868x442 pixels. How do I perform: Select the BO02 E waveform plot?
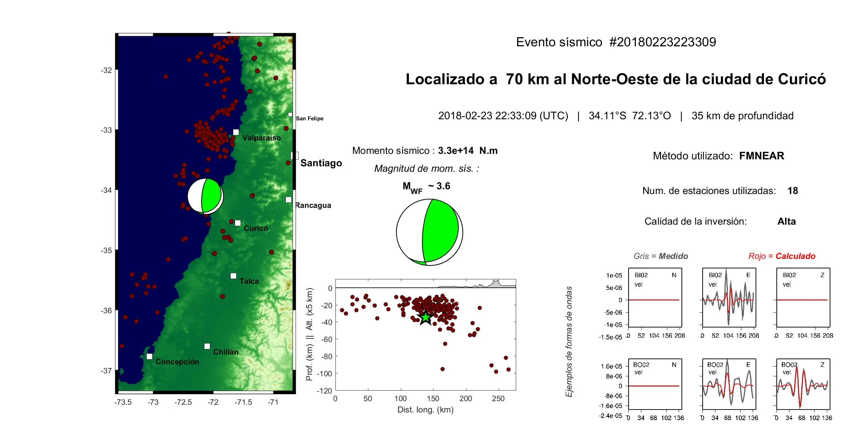click(x=729, y=384)
